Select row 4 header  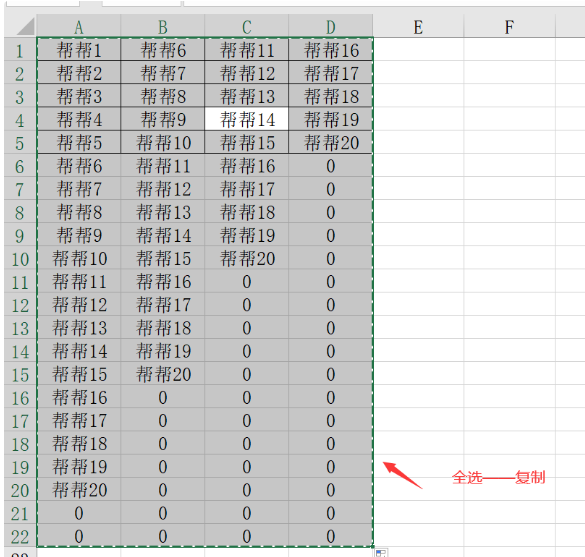point(20,119)
